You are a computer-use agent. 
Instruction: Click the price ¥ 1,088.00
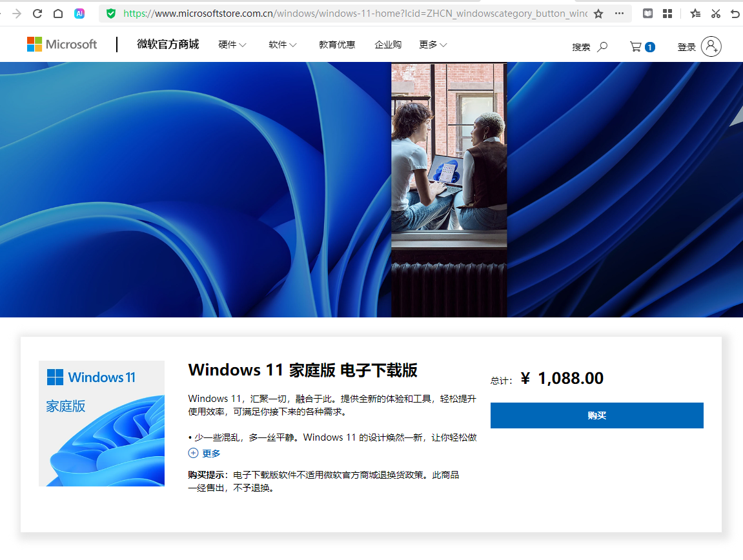tap(562, 378)
